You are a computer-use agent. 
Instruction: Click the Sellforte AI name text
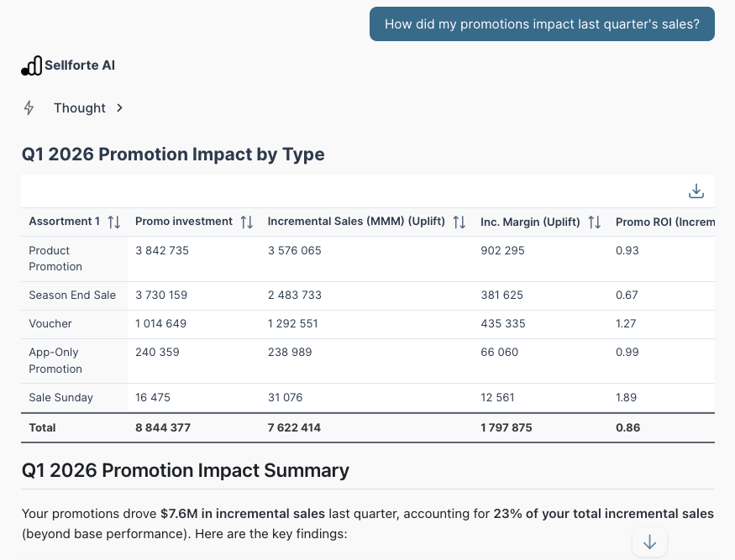[x=80, y=65]
